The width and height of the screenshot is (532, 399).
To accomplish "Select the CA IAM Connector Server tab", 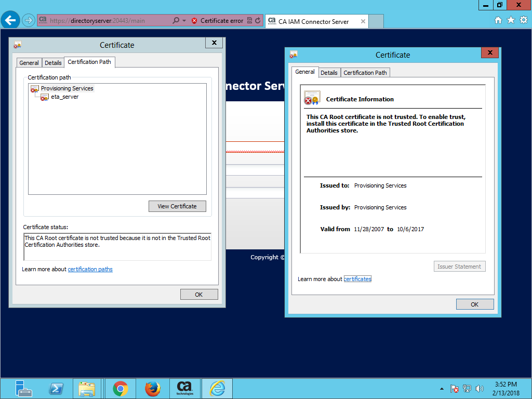I will point(313,21).
